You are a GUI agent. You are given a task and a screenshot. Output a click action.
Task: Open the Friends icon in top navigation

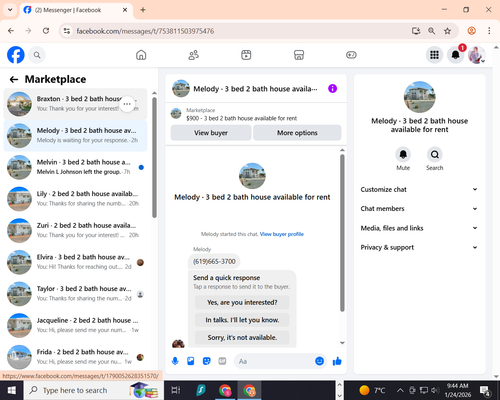coord(194,55)
